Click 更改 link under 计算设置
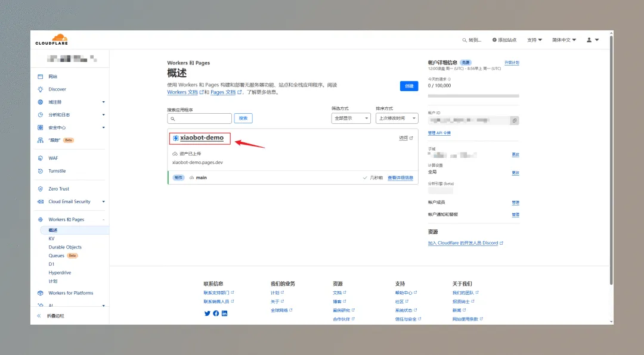 click(x=515, y=173)
